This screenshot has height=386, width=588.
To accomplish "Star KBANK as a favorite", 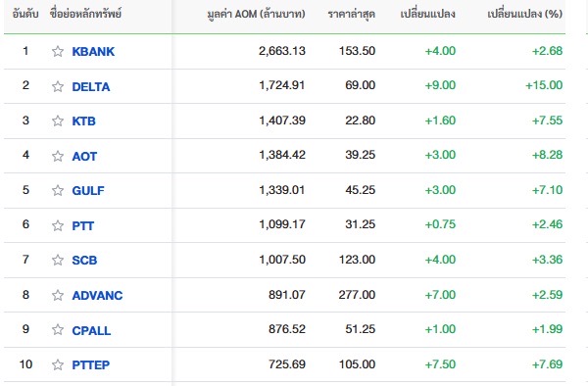I will (58, 51).
